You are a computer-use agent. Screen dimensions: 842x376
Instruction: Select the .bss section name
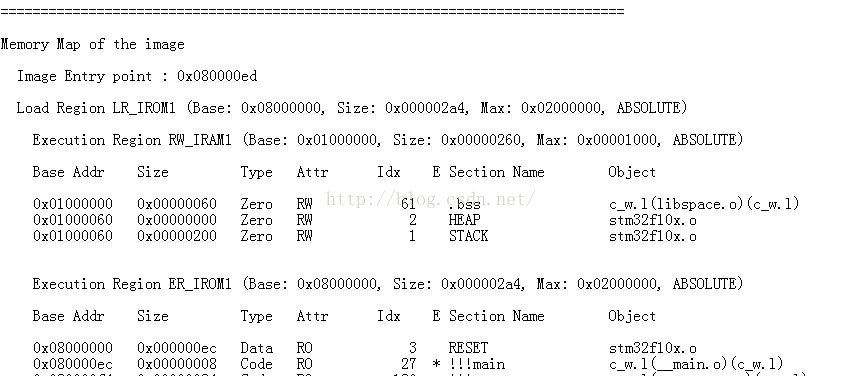(464, 205)
